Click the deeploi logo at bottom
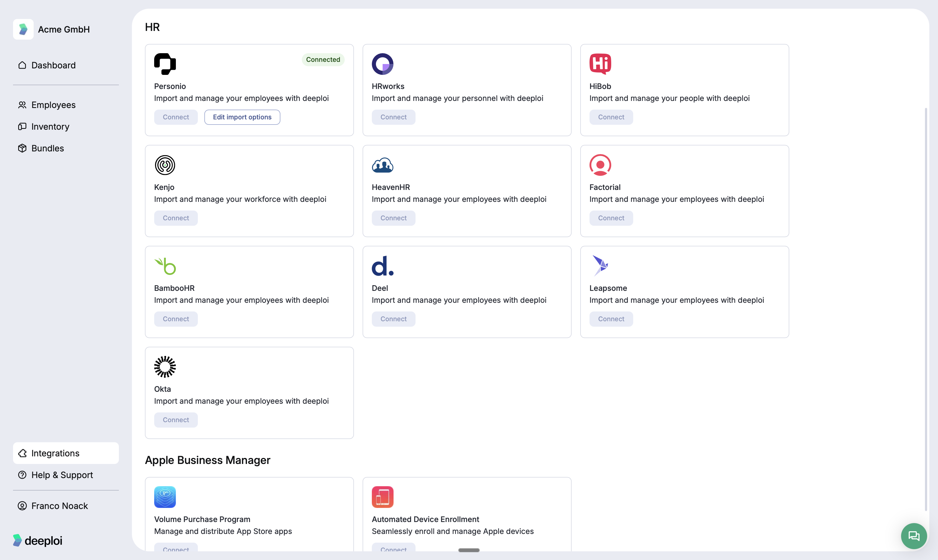 [x=37, y=540]
